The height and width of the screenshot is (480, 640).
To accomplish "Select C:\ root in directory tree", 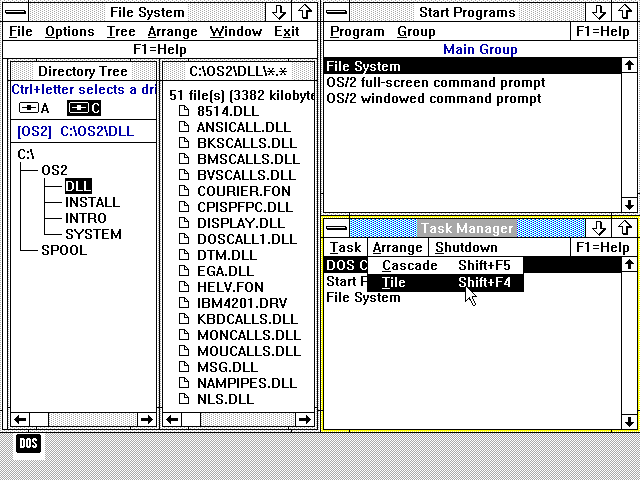I will pyautogui.click(x=26, y=154).
